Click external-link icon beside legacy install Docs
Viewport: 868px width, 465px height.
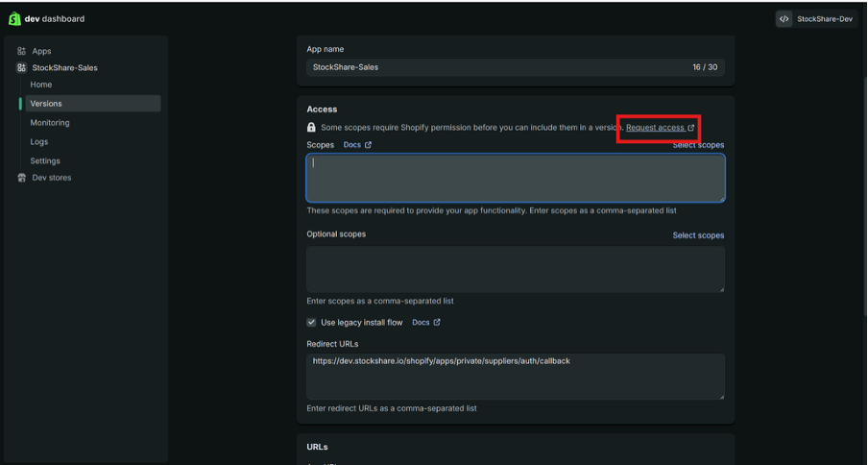click(x=437, y=322)
